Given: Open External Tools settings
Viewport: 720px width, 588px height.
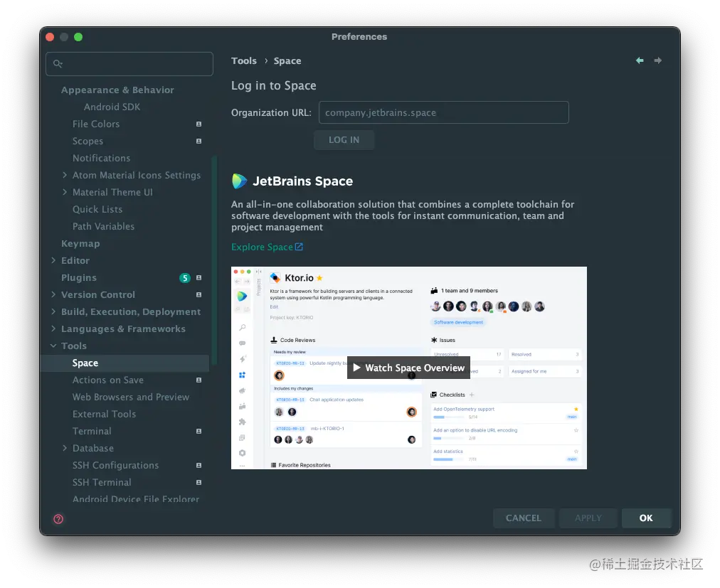Looking at the screenshot, I should pos(105,414).
